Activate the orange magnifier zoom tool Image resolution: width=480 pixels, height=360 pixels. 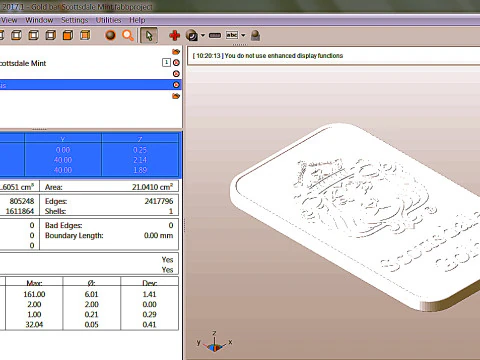[x=128, y=35]
